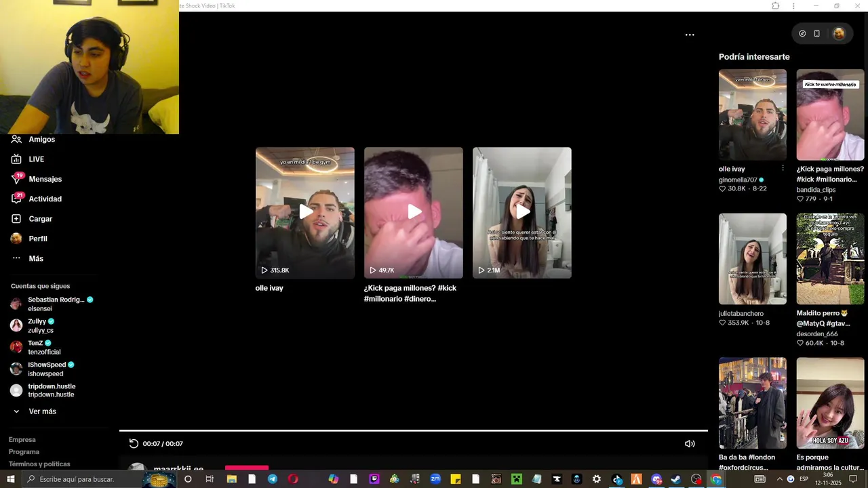Click the TikTok coins icon top right
Viewport: 868px width, 488px height.
click(x=802, y=33)
